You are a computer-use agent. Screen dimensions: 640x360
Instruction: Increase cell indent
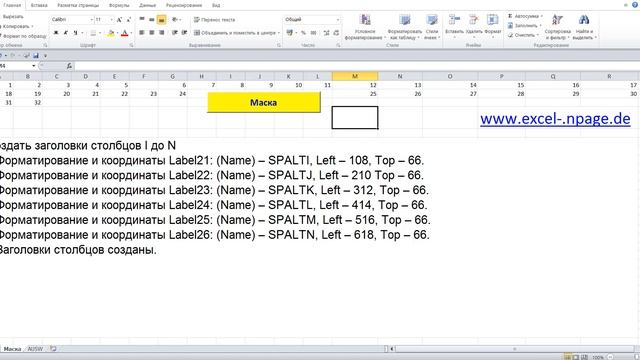point(184,33)
